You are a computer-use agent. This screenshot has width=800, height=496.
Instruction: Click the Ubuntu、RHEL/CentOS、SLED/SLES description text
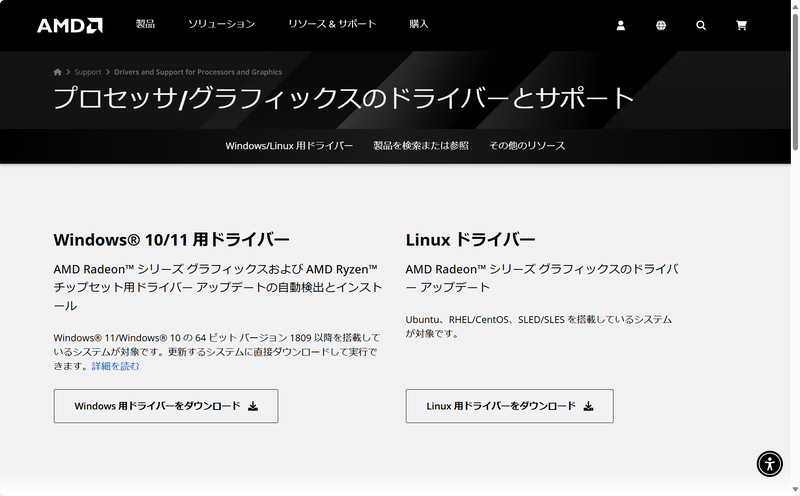(539, 327)
